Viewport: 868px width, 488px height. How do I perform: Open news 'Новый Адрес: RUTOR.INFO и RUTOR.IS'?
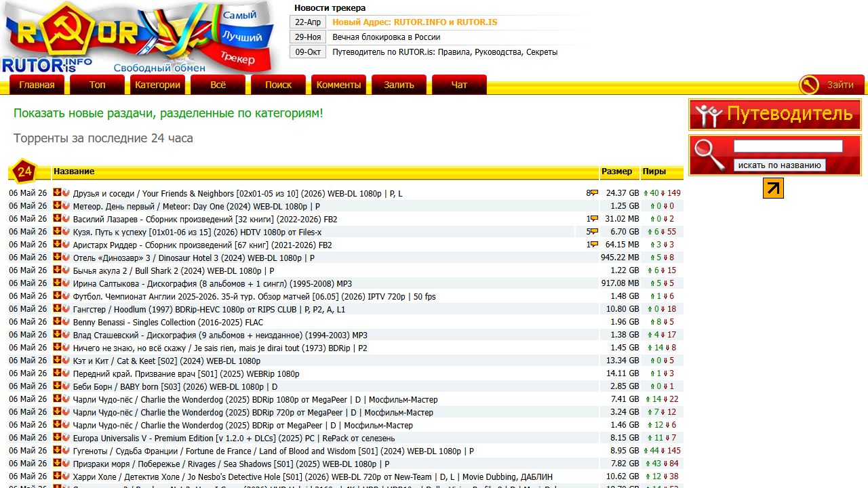pyautogui.click(x=414, y=22)
